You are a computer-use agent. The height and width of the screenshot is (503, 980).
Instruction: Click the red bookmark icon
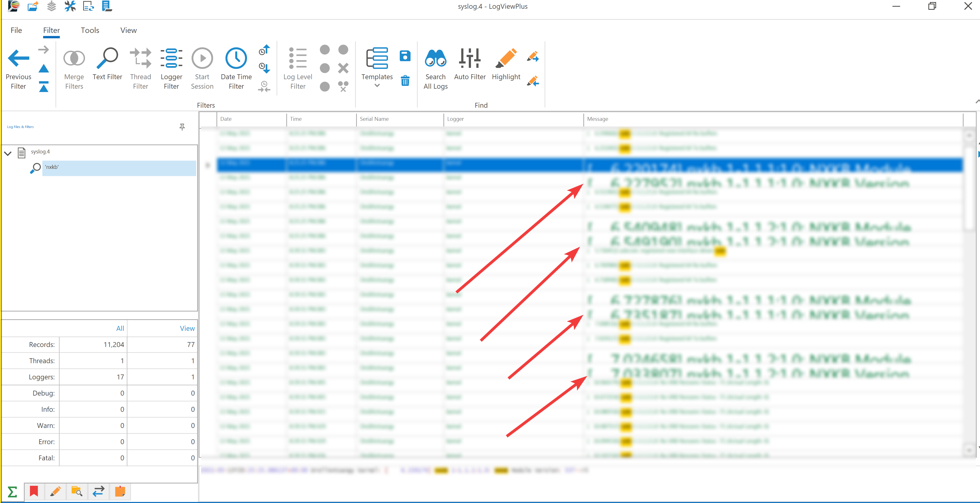34,491
